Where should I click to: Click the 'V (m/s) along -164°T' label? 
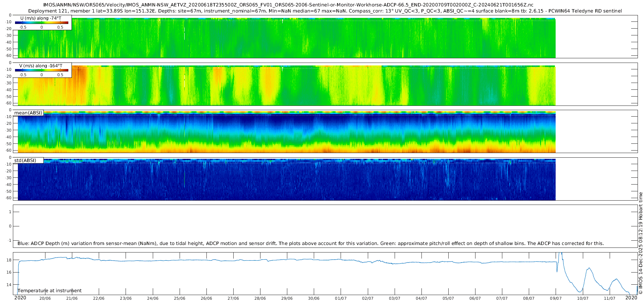coord(41,66)
